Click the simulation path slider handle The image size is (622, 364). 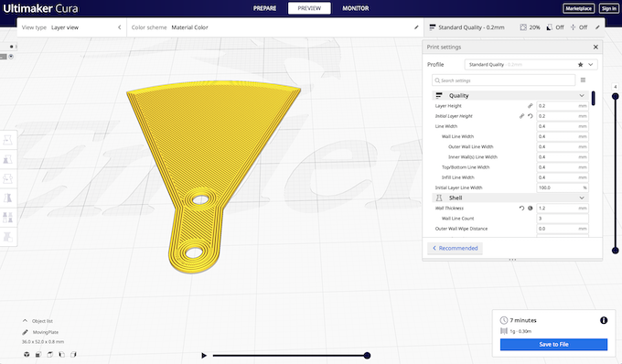(x=368, y=355)
